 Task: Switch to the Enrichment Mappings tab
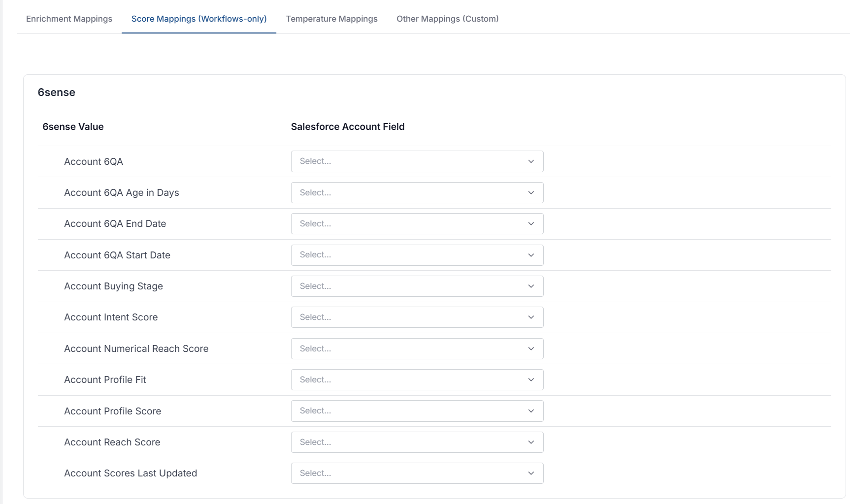pos(69,19)
